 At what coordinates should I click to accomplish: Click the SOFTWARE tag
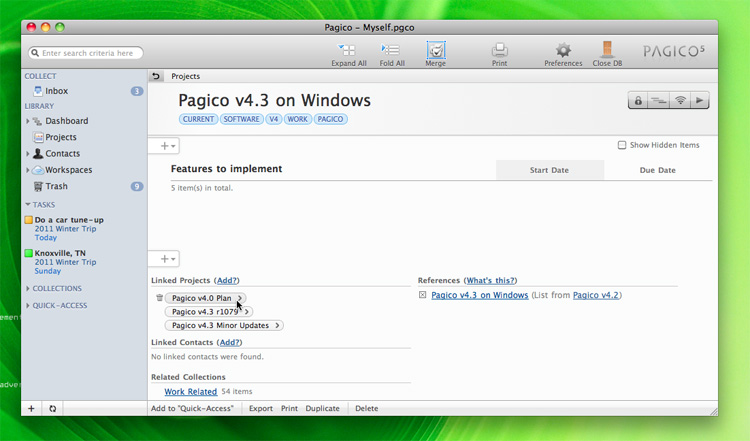click(x=241, y=119)
